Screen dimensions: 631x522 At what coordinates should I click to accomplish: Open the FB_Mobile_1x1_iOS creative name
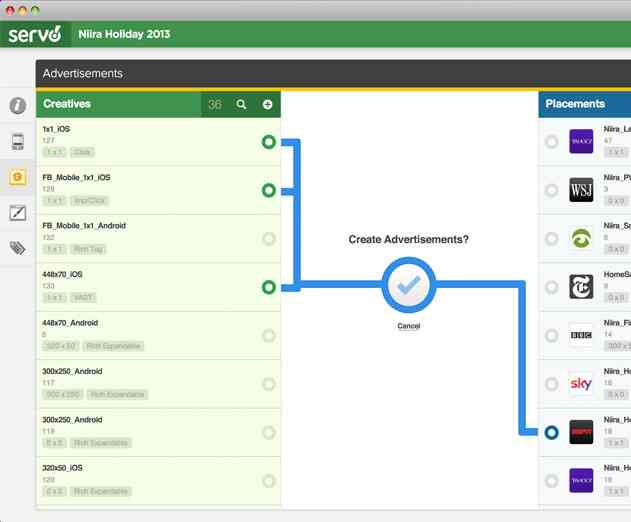pos(76,177)
